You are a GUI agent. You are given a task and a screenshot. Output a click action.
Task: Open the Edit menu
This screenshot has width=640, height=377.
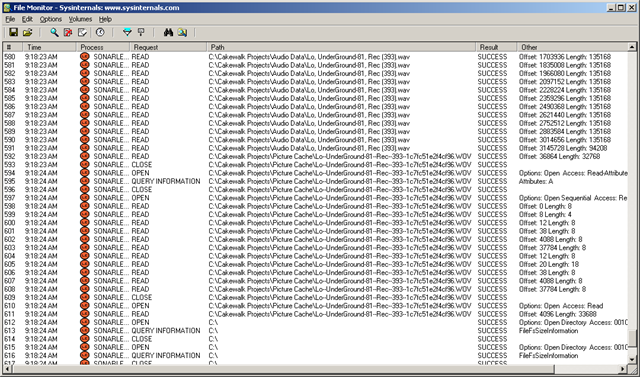[27, 19]
